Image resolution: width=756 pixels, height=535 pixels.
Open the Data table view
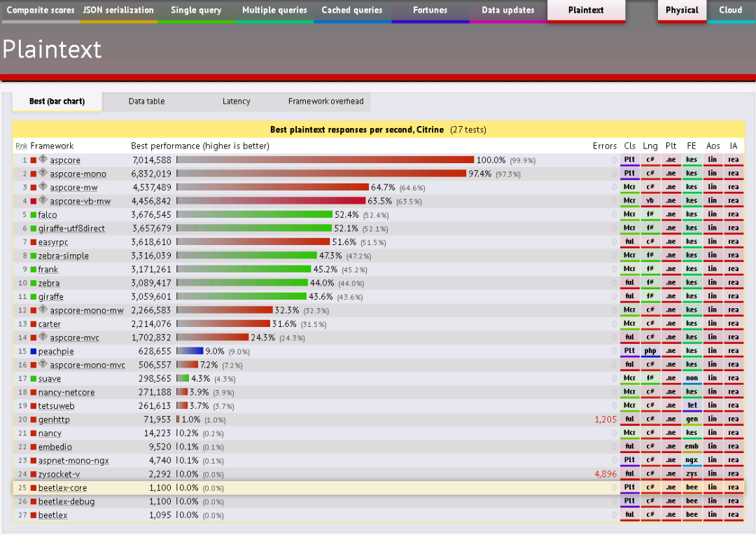146,102
